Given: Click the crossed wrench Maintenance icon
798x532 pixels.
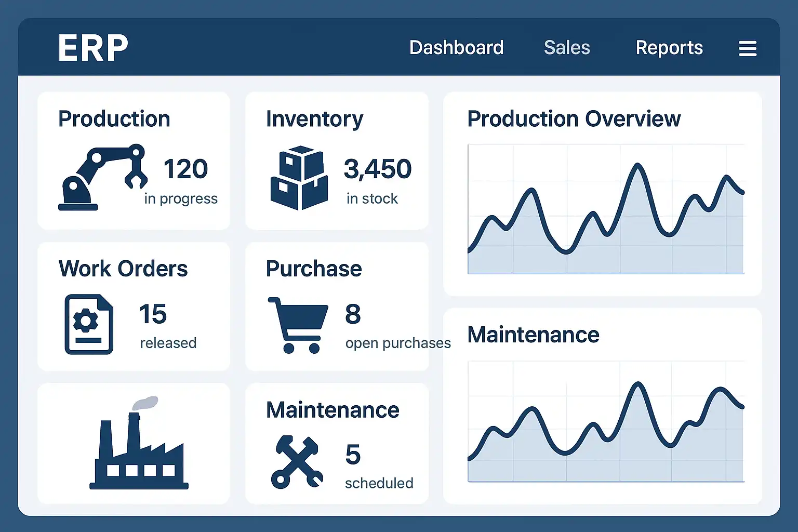Looking at the screenshot, I should pyautogui.click(x=297, y=462).
